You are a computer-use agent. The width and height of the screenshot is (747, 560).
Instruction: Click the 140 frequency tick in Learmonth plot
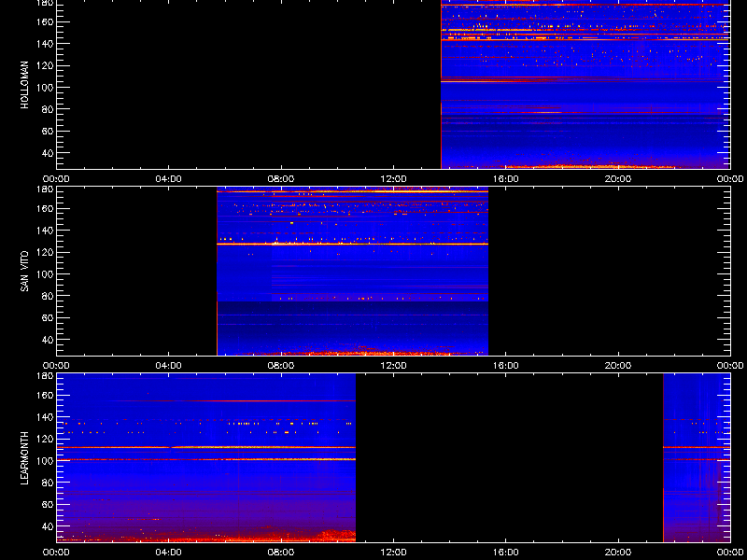44,416
